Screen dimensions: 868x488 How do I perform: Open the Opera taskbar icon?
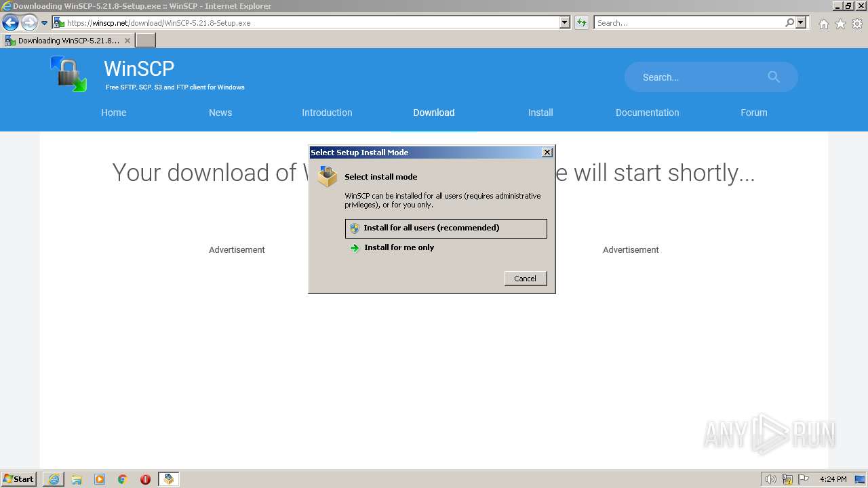click(146, 479)
